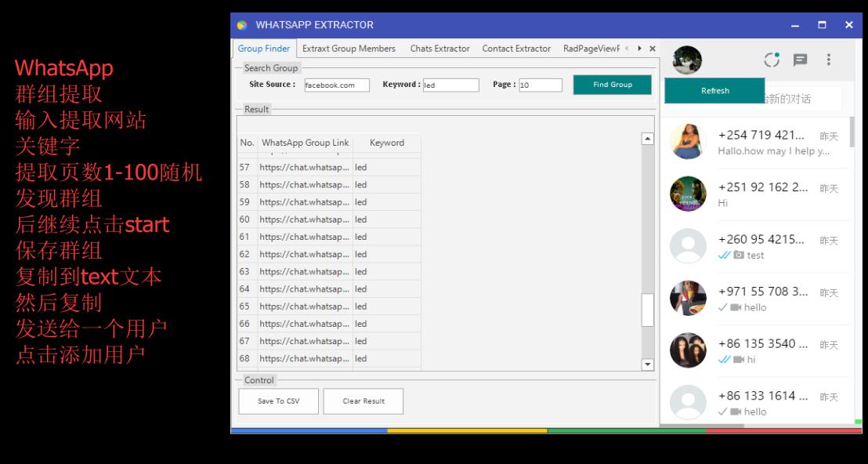Screen dimensions: 868x464
Task: Switch to Extraxt Group Members tab
Action: pyautogui.click(x=349, y=49)
